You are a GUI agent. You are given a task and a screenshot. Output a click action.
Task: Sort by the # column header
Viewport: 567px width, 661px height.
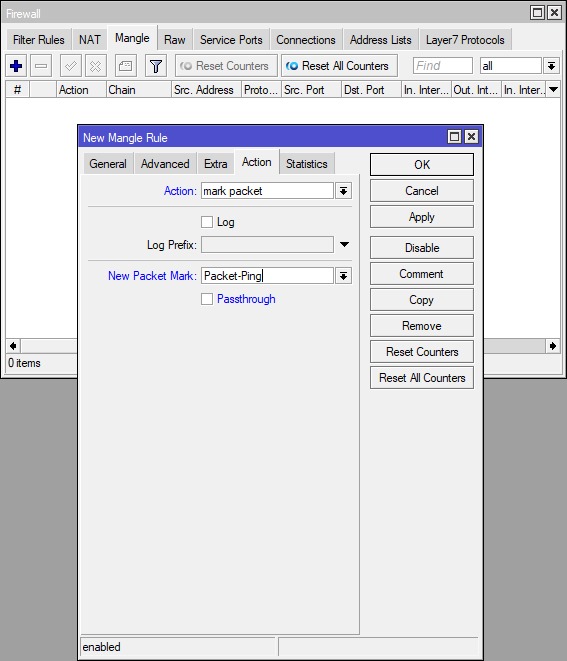pos(17,89)
